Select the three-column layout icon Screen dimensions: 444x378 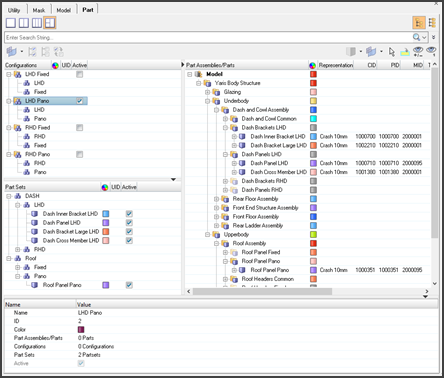click(37, 23)
